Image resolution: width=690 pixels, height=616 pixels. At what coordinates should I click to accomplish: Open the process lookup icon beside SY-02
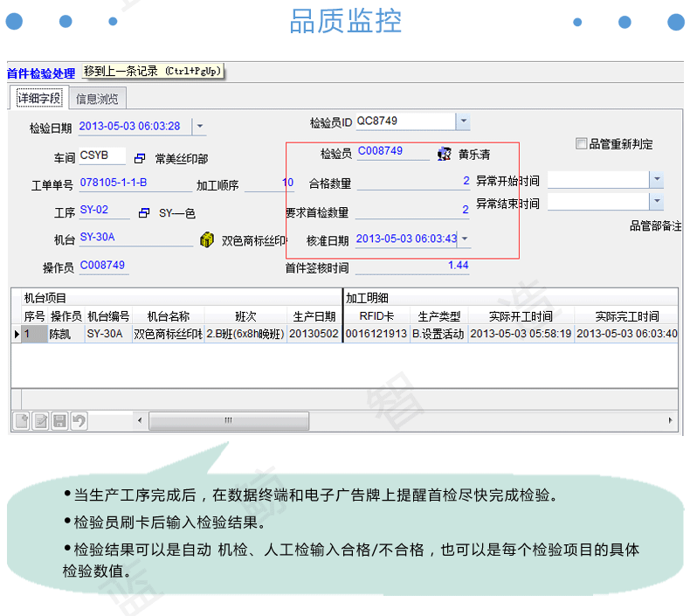[144, 213]
